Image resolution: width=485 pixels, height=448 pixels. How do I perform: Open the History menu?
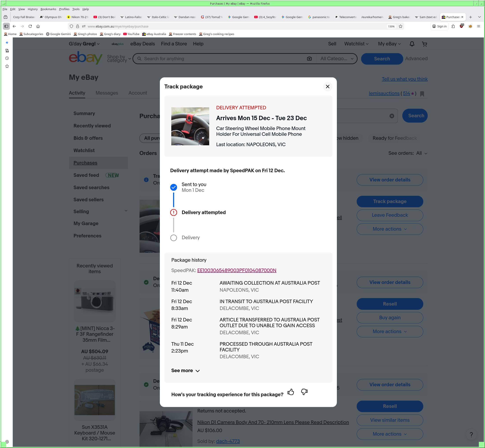pos(32,9)
